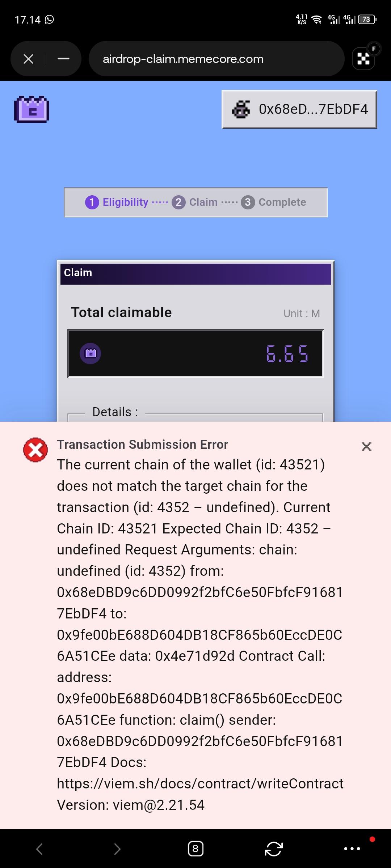Close the in-app browser with the X icon
This screenshot has width=391, height=868.
tap(29, 59)
